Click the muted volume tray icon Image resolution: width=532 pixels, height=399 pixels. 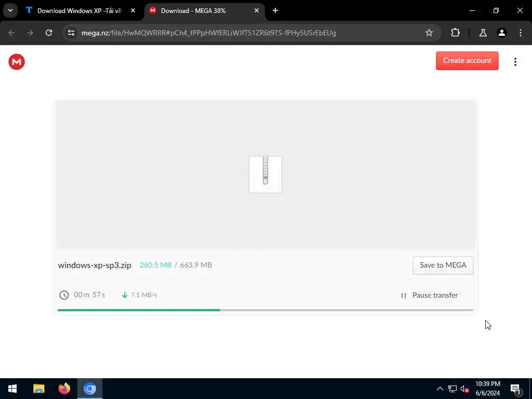[x=464, y=389]
